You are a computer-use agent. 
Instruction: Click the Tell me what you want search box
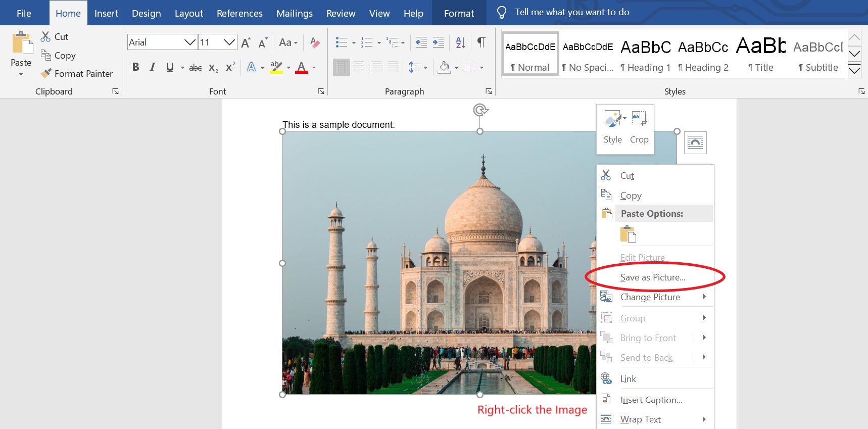[x=572, y=12]
